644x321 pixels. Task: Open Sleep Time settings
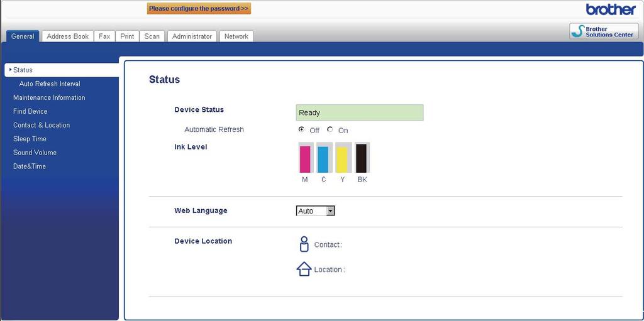(30, 139)
